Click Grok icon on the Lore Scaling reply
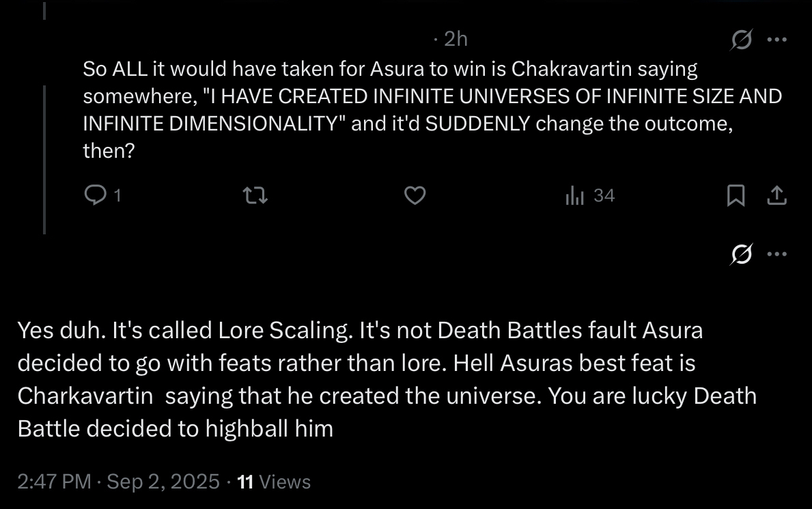This screenshot has width=812, height=509. click(x=741, y=254)
